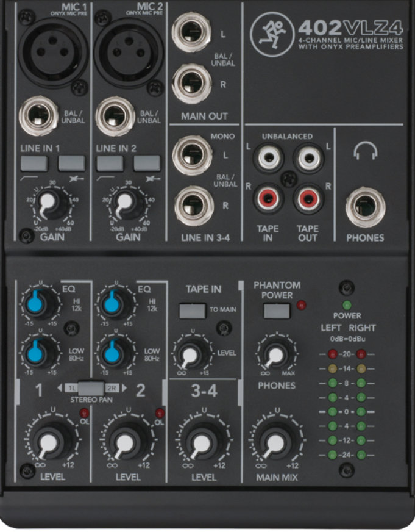The height and width of the screenshot is (532, 415).
Task: Click the red TAPE IN R RCA jack
Action: point(269,198)
